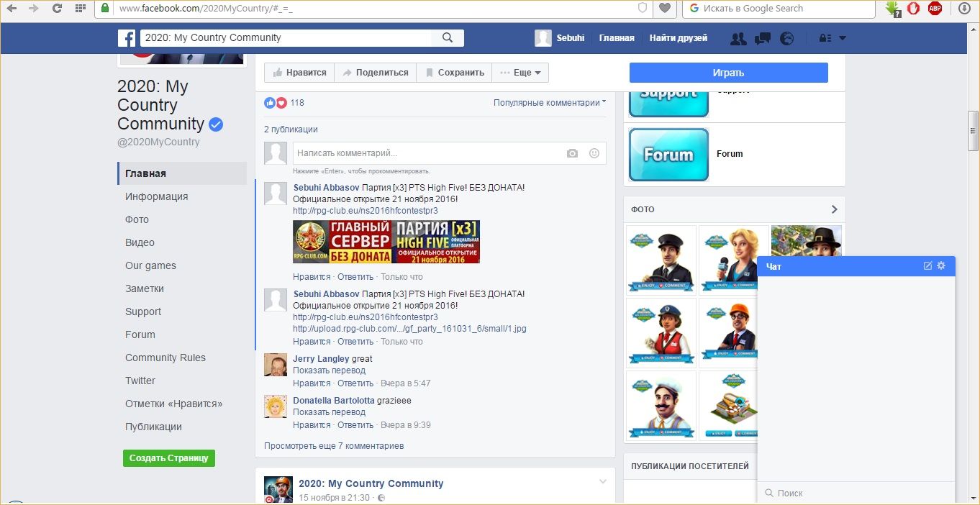Click the Facebook logo icon
This screenshot has width=980, height=505.
point(127,38)
